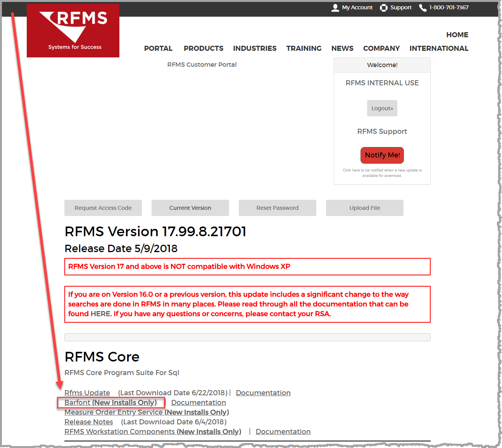Select NEWS in the navigation bar
This screenshot has height=448, width=502.
(342, 48)
